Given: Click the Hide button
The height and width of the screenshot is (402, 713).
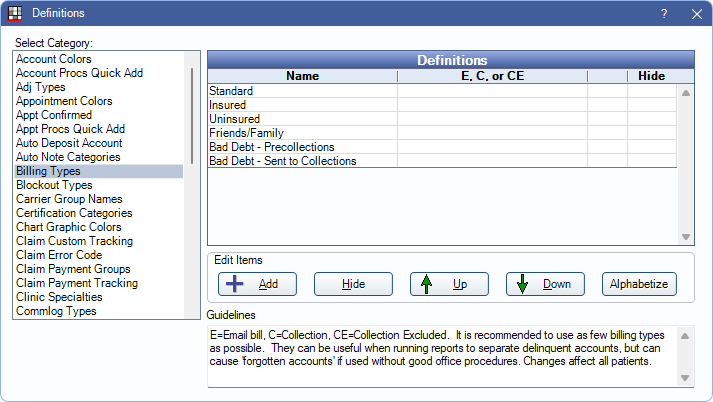Looking at the screenshot, I should 352,284.
